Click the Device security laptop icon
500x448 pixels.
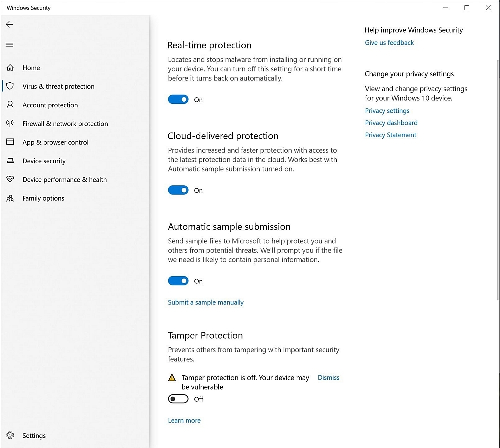coord(10,161)
